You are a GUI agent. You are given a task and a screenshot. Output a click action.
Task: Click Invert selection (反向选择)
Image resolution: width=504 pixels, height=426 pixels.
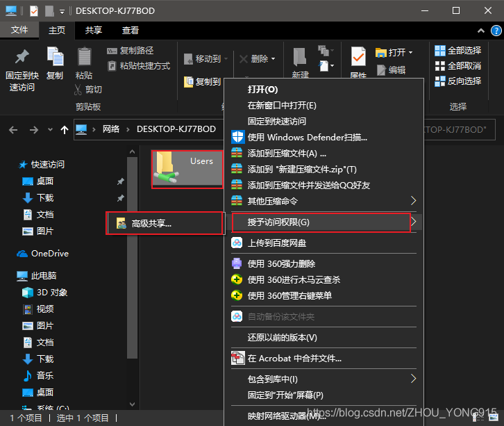(x=458, y=81)
